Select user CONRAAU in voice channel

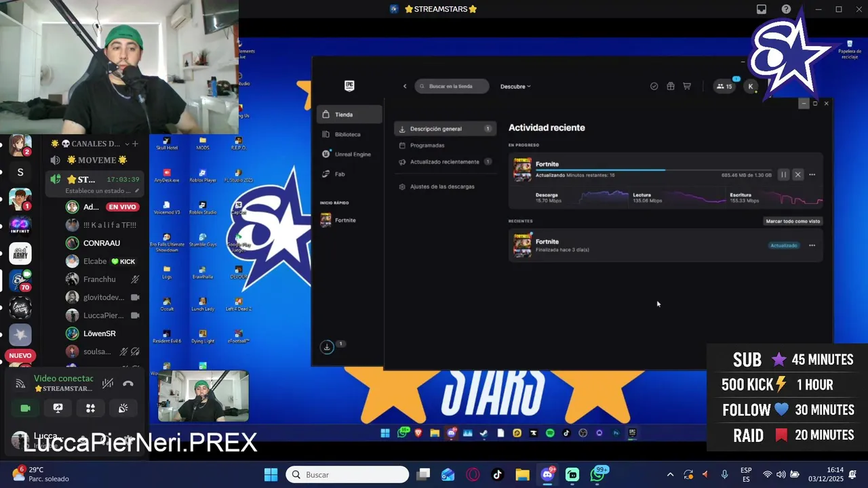tap(102, 243)
